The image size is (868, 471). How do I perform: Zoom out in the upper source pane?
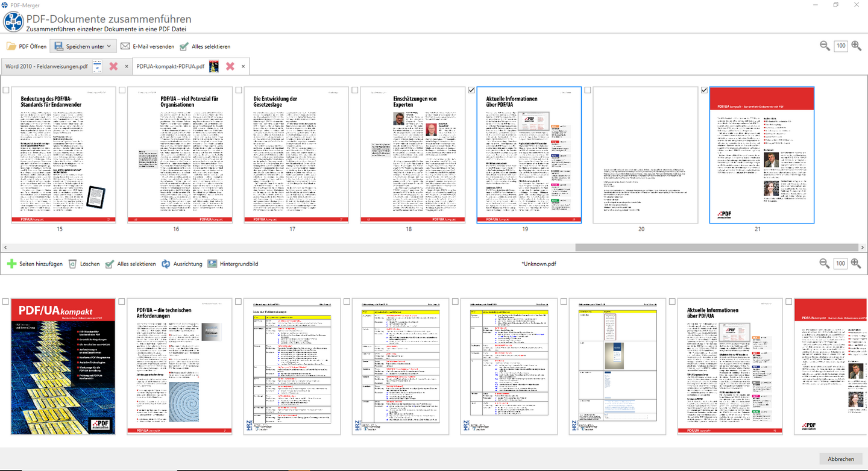(x=825, y=46)
